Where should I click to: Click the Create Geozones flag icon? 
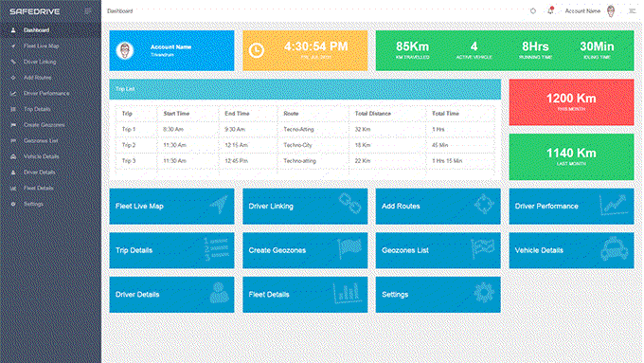click(x=349, y=248)
